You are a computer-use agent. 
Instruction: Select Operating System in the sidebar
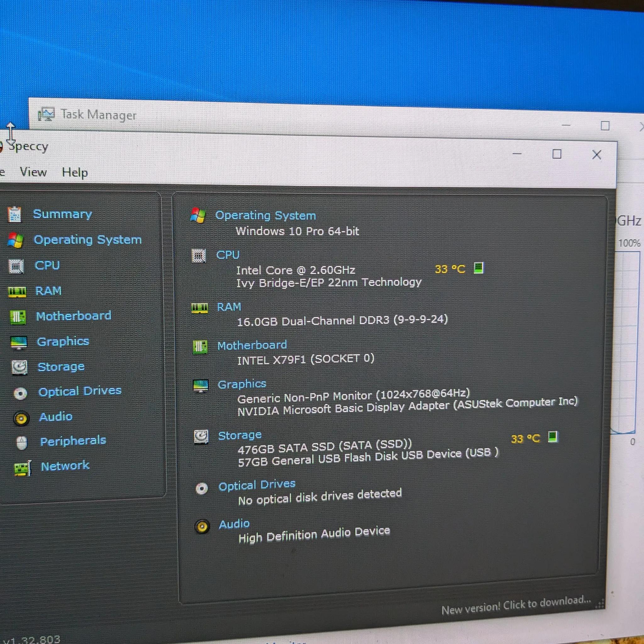[x=88, y=240]
